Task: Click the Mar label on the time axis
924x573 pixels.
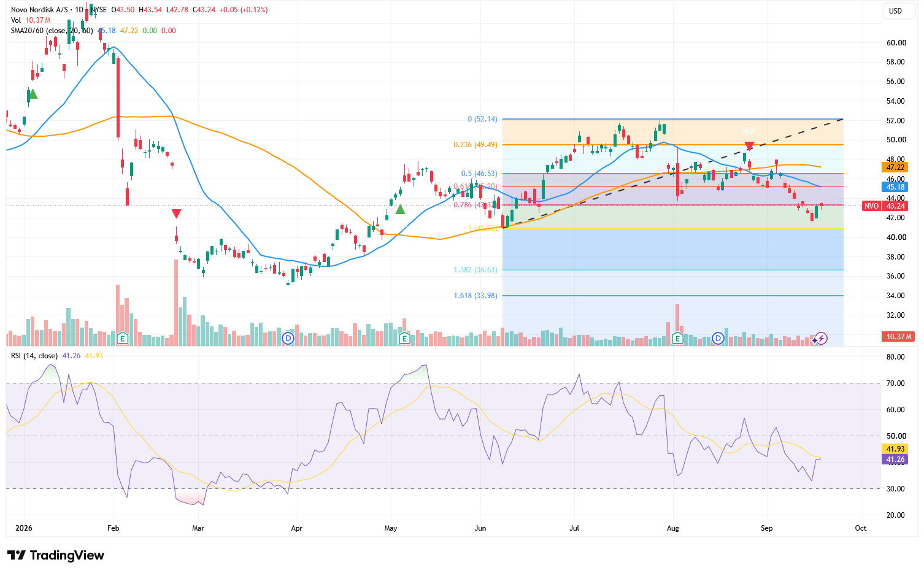Action: tap(198, 528)
